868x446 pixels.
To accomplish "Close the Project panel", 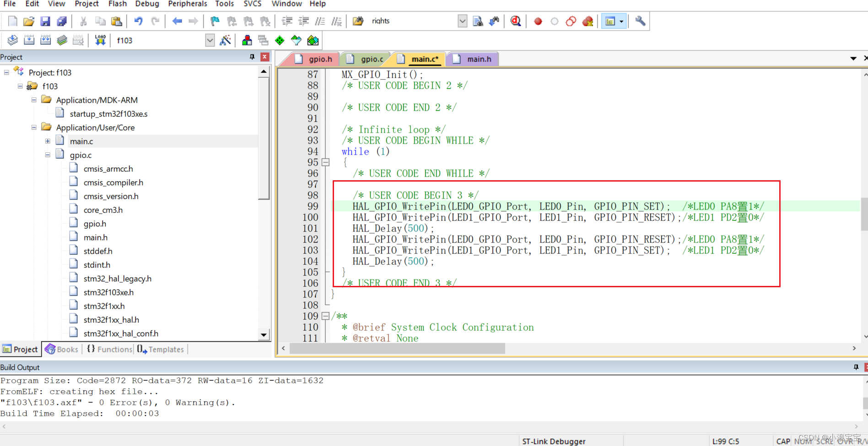I will coord(264,57).
